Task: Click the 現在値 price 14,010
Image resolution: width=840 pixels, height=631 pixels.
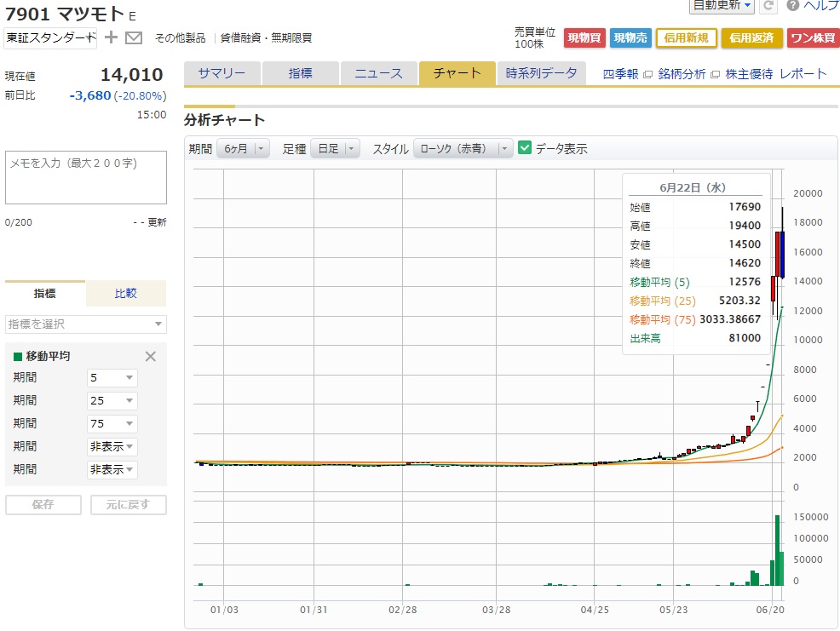Action: click(132, 74)
